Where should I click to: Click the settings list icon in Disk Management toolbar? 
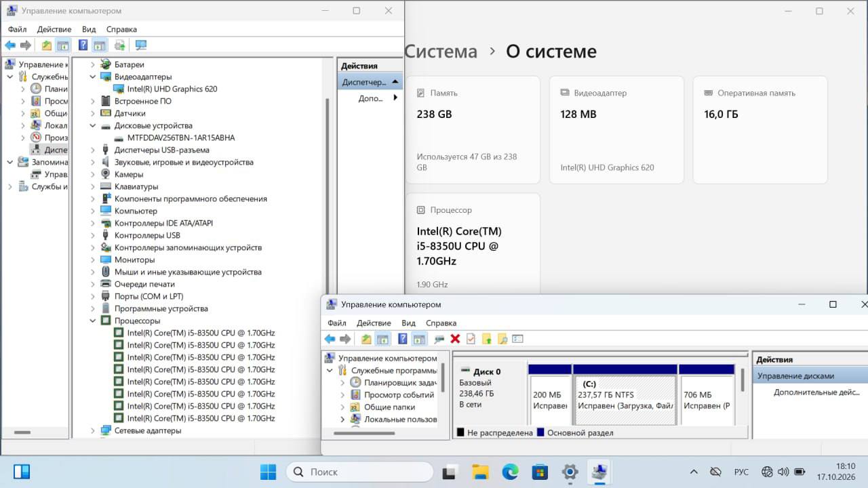[x=518, y=339]
